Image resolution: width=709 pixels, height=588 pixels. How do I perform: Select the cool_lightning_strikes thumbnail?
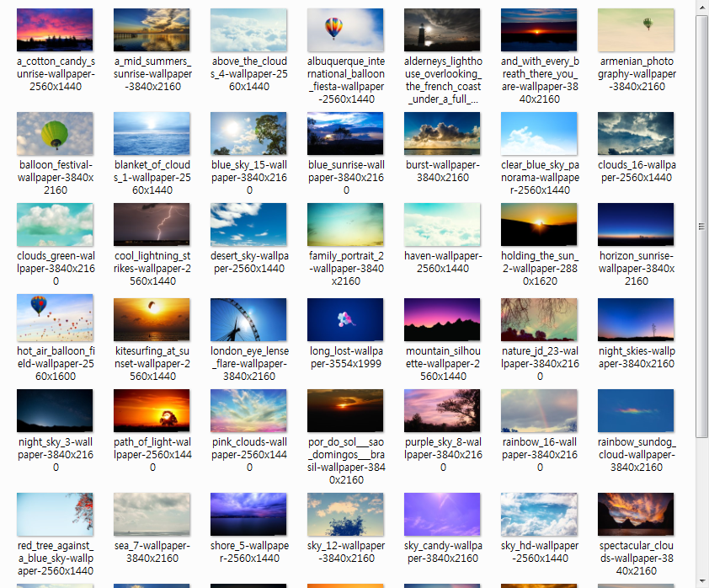pos(152,224)
